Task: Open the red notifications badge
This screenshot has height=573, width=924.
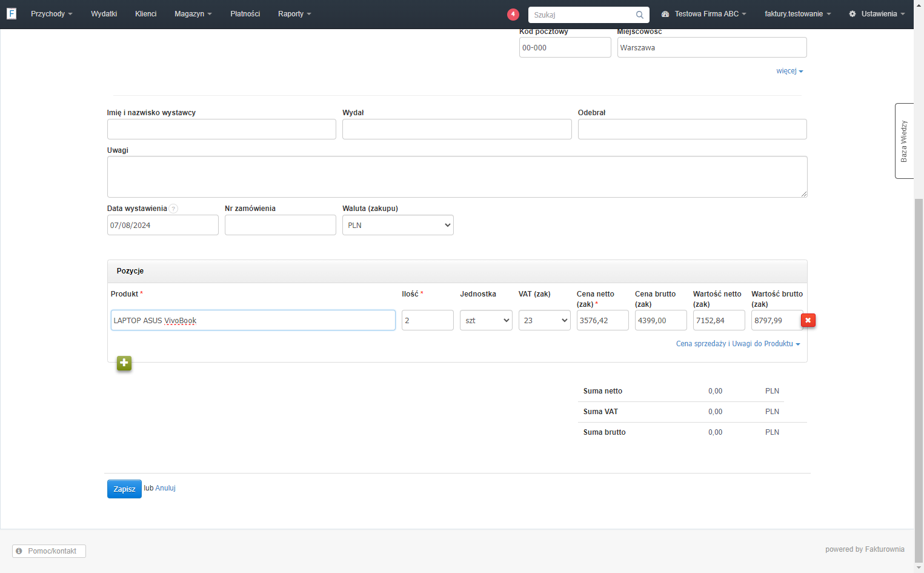Action: click(x=513, y=14)
